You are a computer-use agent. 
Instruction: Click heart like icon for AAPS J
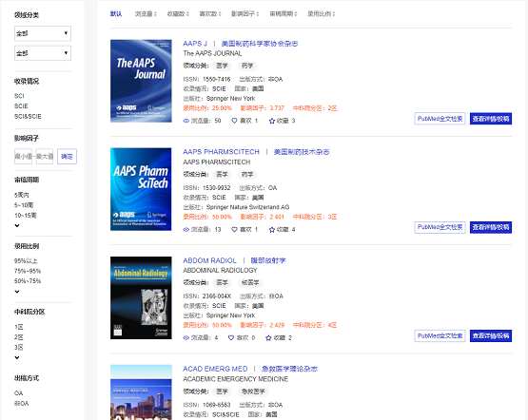(234, 121)
